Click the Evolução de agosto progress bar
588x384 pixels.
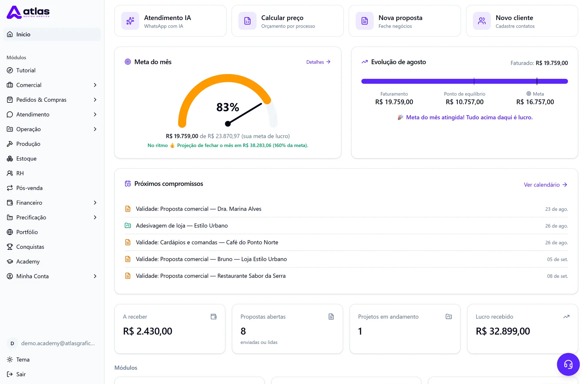[464, 81]
